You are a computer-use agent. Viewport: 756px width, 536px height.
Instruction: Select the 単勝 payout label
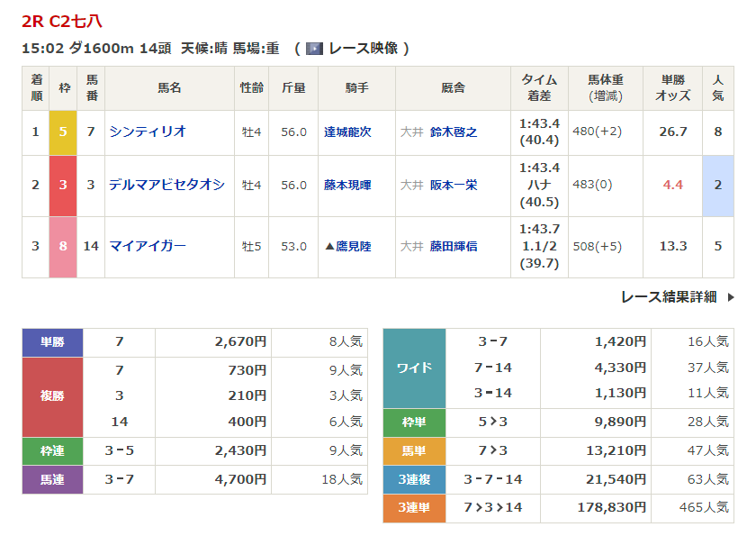[x=52, y=342]
